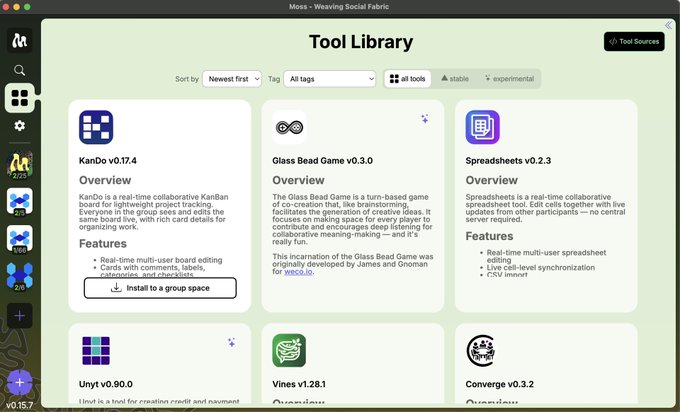Open hexagon group with 2/6 badge
The height and width of the screenshot is (412, 680).
click(20, 277)
